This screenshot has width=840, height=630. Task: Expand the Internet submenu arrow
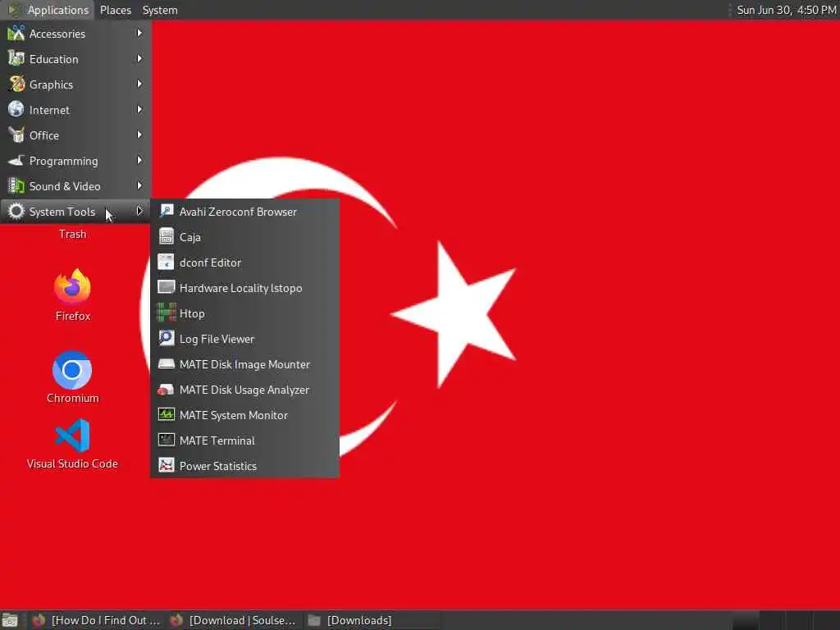139,109
